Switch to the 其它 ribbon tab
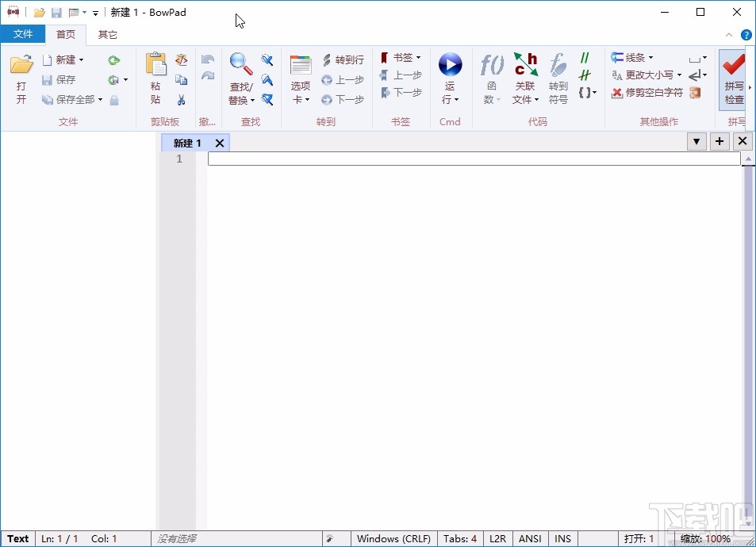This screenshot has height=547, width=756. [108, 34]
